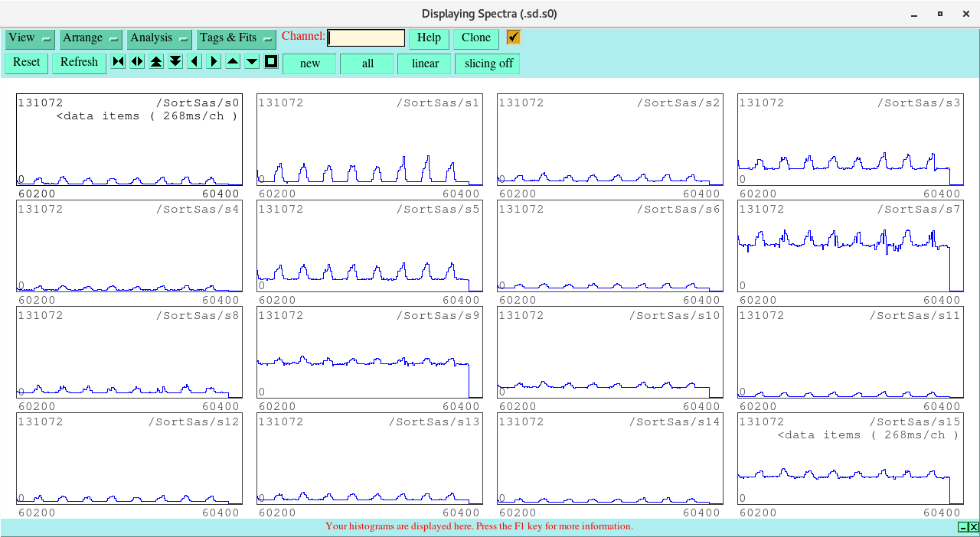This screenshot has width=980, height=537.
Task: Open the Analysis menu
Action: (x=158, y=38)
